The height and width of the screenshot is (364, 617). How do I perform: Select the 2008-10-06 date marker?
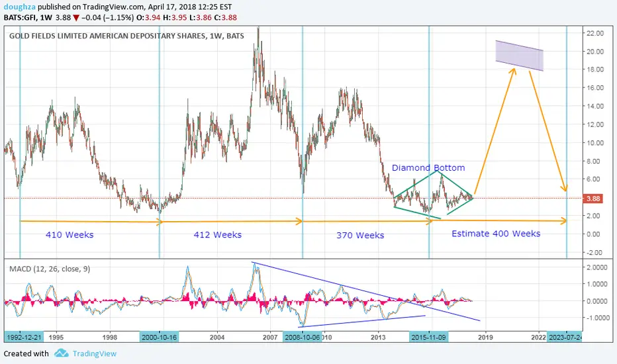[x=302, y=338]
